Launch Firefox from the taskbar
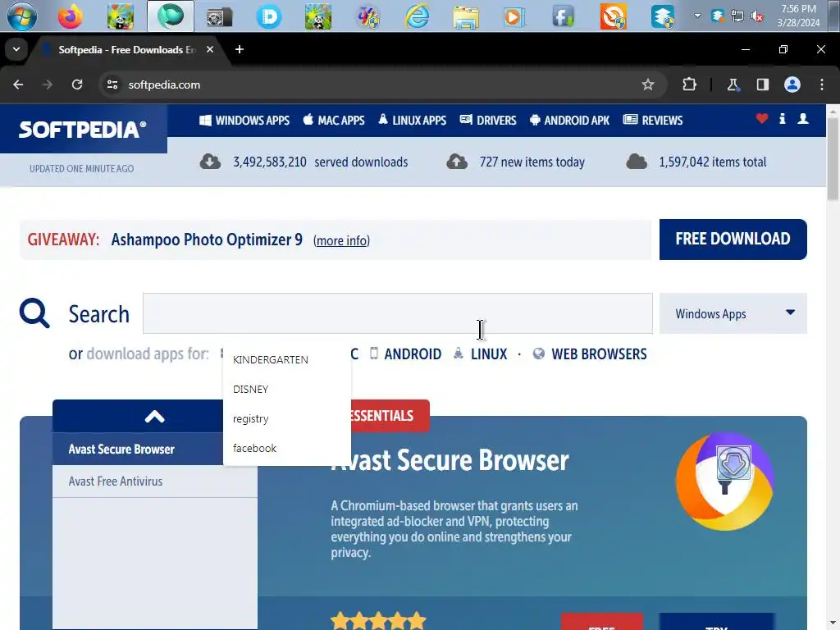 [x=71, y=16]
